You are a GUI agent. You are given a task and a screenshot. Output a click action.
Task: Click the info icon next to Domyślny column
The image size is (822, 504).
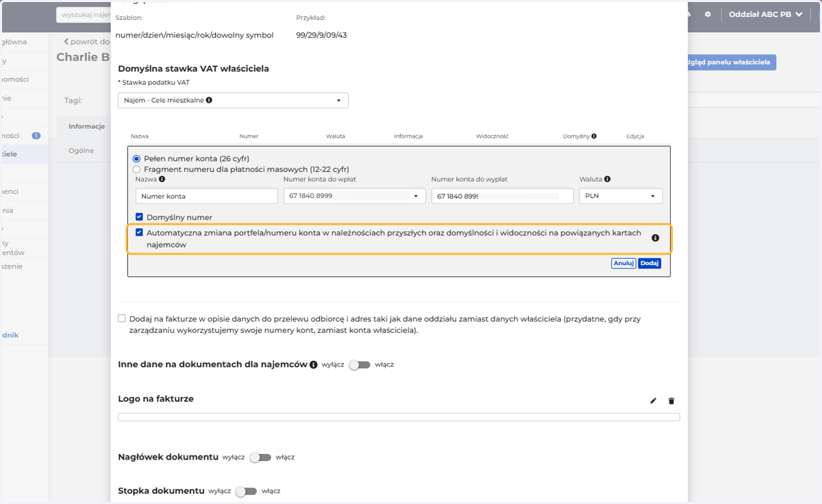pos(593,136)
